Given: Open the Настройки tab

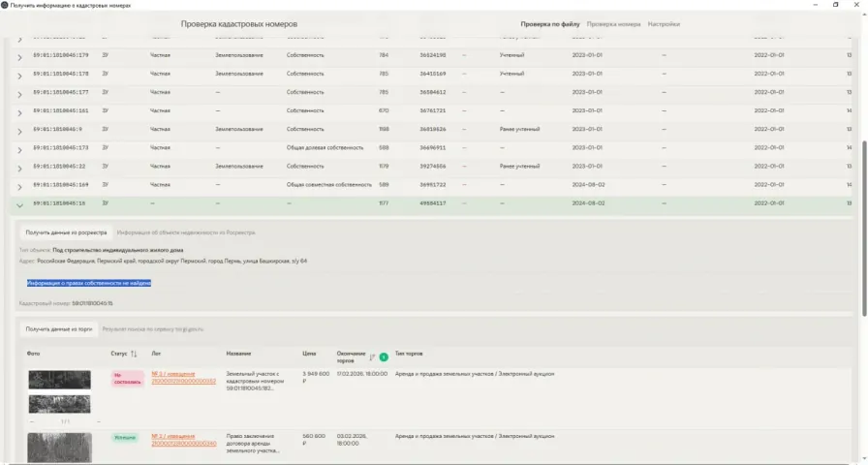Looking at the screenshot, I should 664,23.
